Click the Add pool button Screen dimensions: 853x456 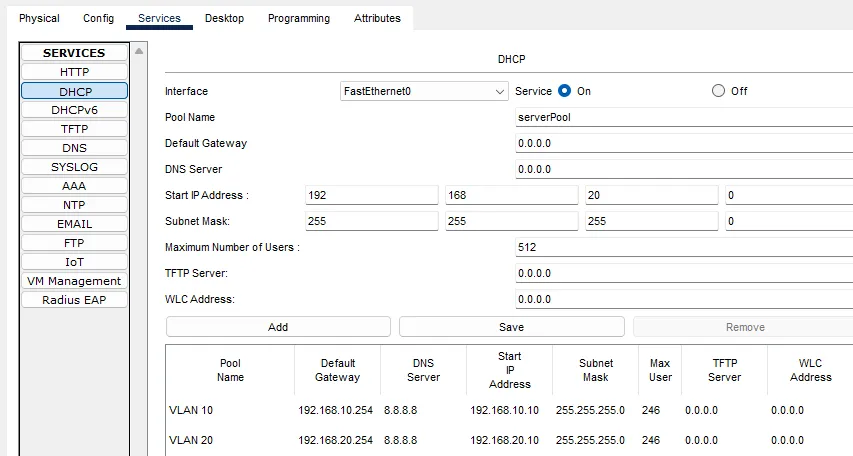point(278,327)
